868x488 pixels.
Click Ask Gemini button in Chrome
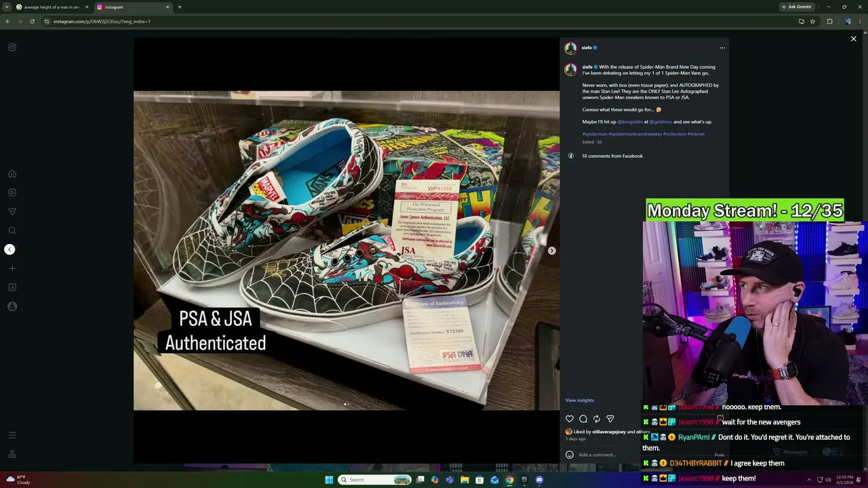point(797,7)
